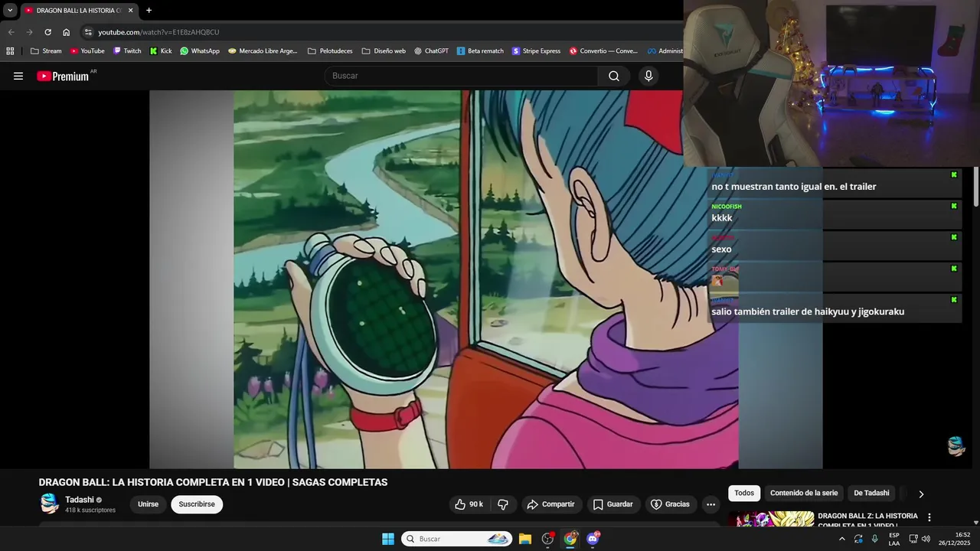The width and height of the screenshot is (980, 551).
Task: Click the Tadashi watermark on the video
Action: 956,446
